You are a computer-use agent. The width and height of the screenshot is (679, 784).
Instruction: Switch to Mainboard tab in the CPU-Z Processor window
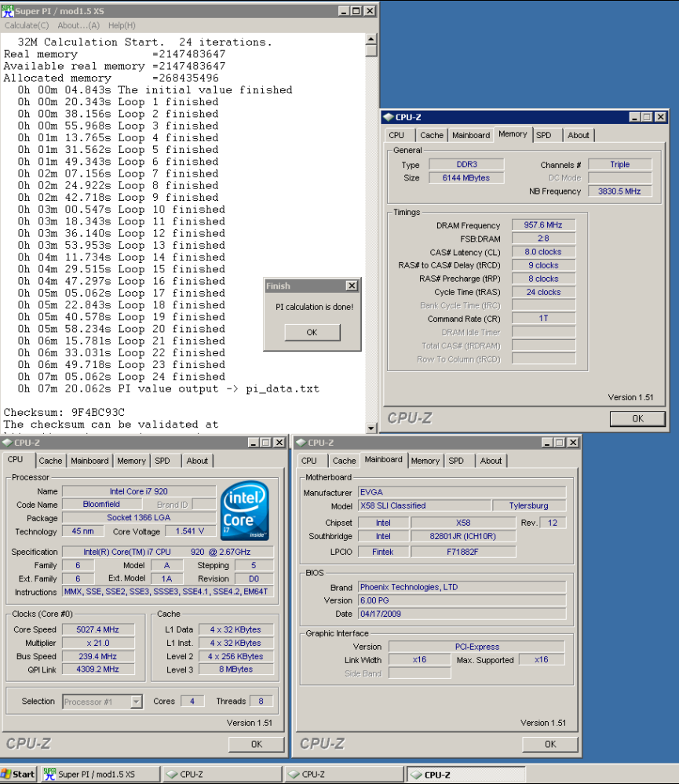(89, 461)
